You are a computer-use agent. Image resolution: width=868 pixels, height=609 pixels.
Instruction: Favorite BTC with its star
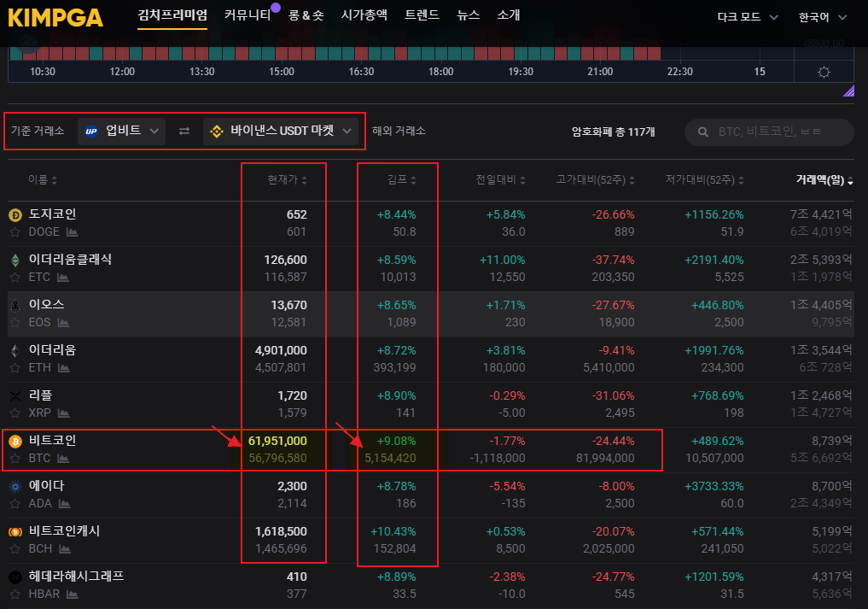point(15,459)
